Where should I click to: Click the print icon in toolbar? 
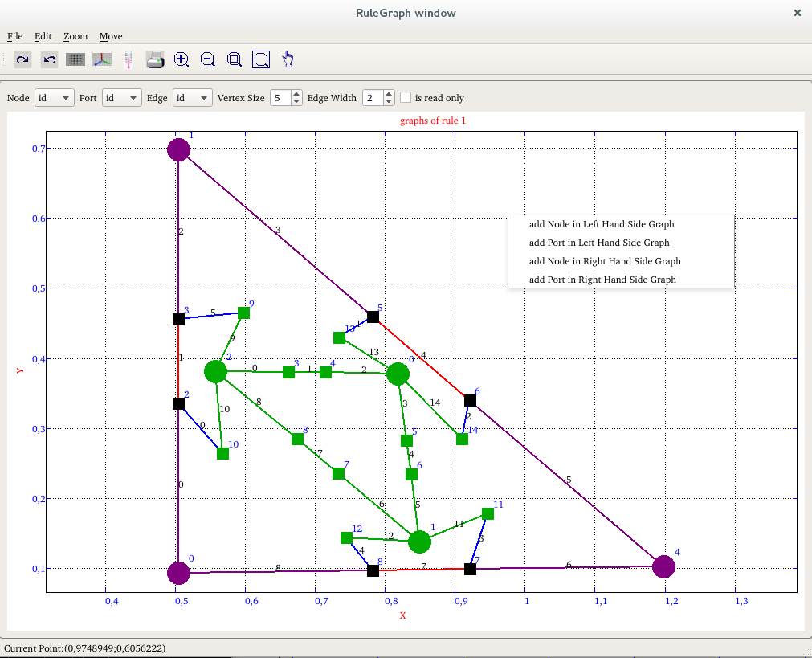(155, 59)
